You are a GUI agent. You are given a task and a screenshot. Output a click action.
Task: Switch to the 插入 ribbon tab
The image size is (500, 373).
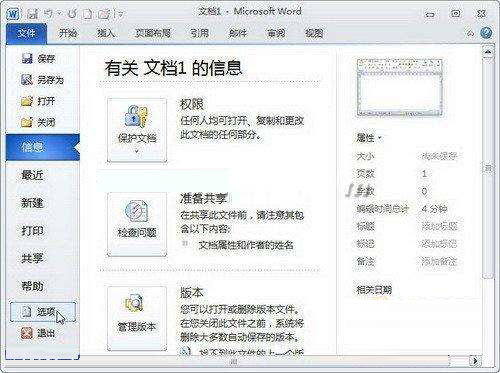pyautogui.click(x=106, y=33)
